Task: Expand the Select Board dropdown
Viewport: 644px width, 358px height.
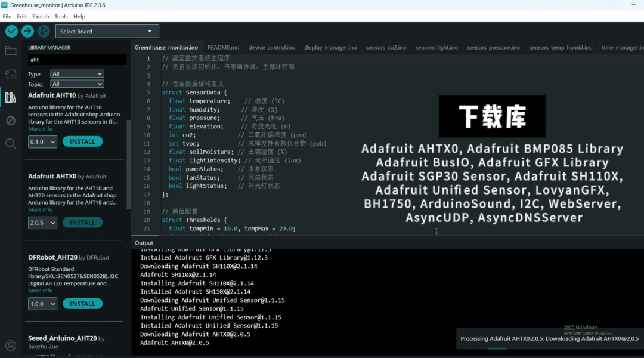Action: click(107, 31)
